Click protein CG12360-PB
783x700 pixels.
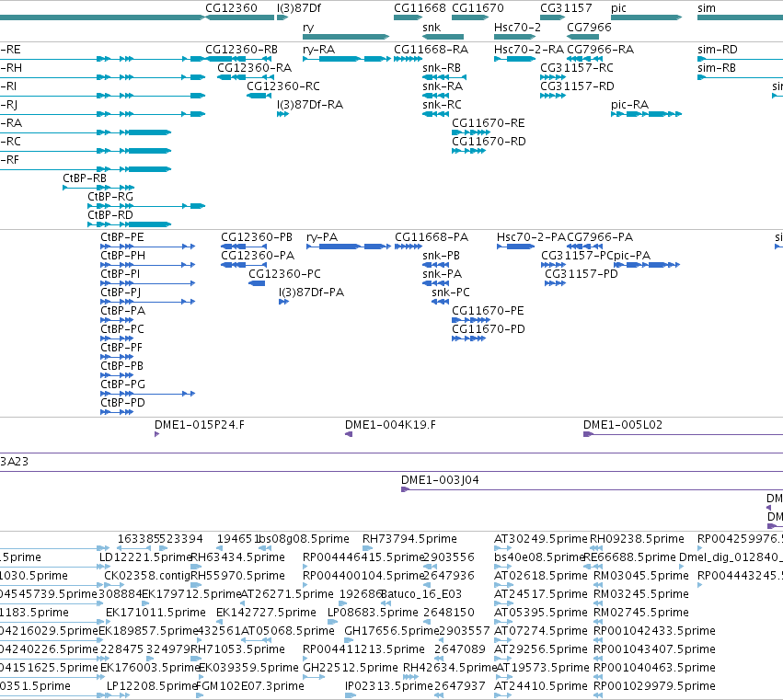pyautogui.click(x=257, y=237)
